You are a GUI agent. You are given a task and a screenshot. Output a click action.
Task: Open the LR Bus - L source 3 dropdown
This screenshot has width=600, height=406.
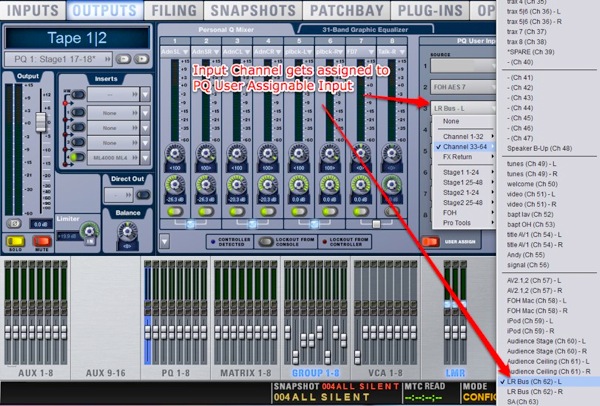pos(463,109)
